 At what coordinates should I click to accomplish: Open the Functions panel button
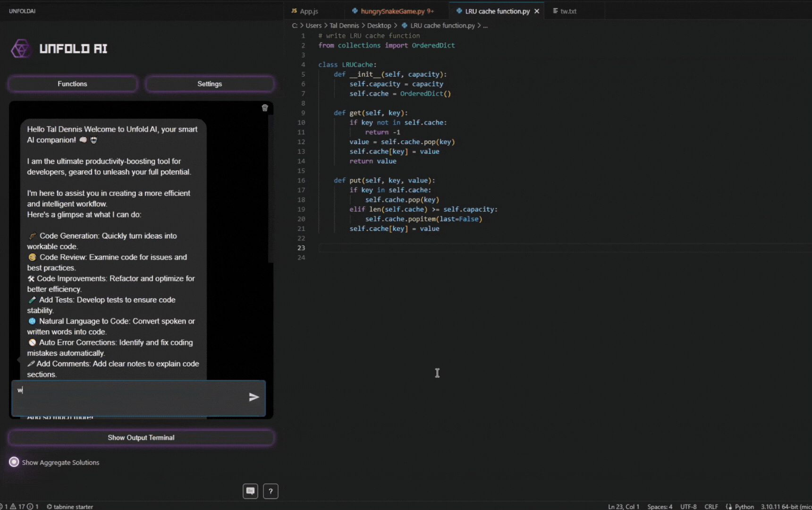click(x=72, y=84)
